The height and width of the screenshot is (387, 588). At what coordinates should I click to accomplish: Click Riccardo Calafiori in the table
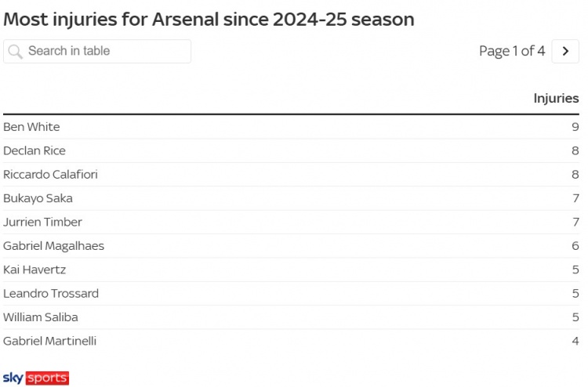[x=50, y=174]
